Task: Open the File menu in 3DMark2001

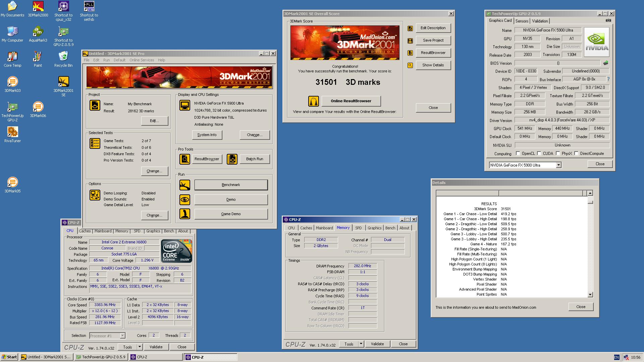Action: pyautogui.click(x=87, y=60)
